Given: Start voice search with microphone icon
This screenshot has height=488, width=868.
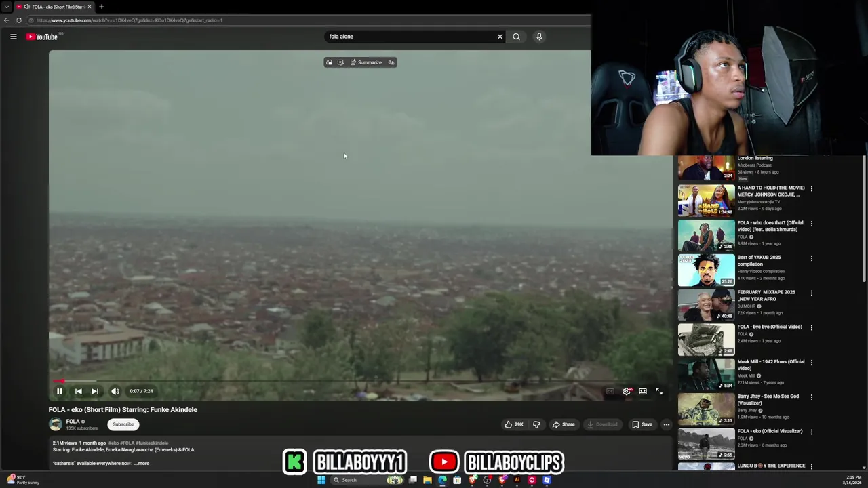Looking at the screenshot, I should pyautogui.click(x=539, y=37).
